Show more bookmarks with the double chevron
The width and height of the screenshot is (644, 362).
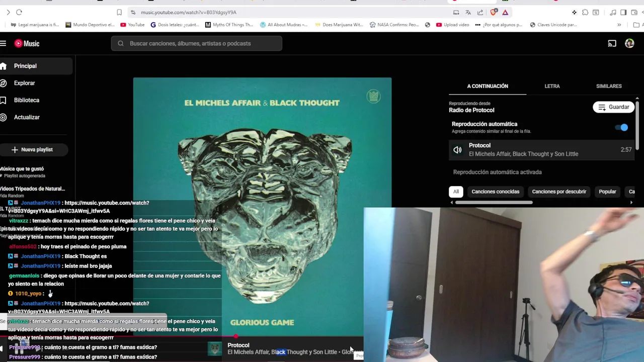619,25
